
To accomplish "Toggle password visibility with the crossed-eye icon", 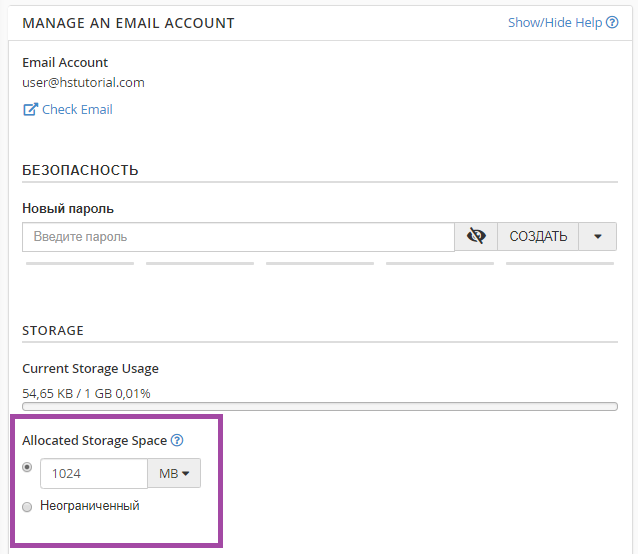I will point(476,237).
